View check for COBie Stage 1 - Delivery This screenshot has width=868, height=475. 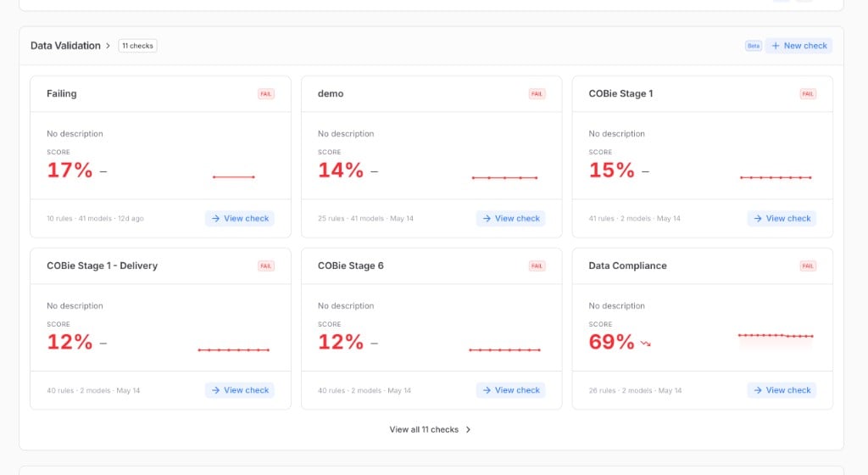click(x=240, y=389)
